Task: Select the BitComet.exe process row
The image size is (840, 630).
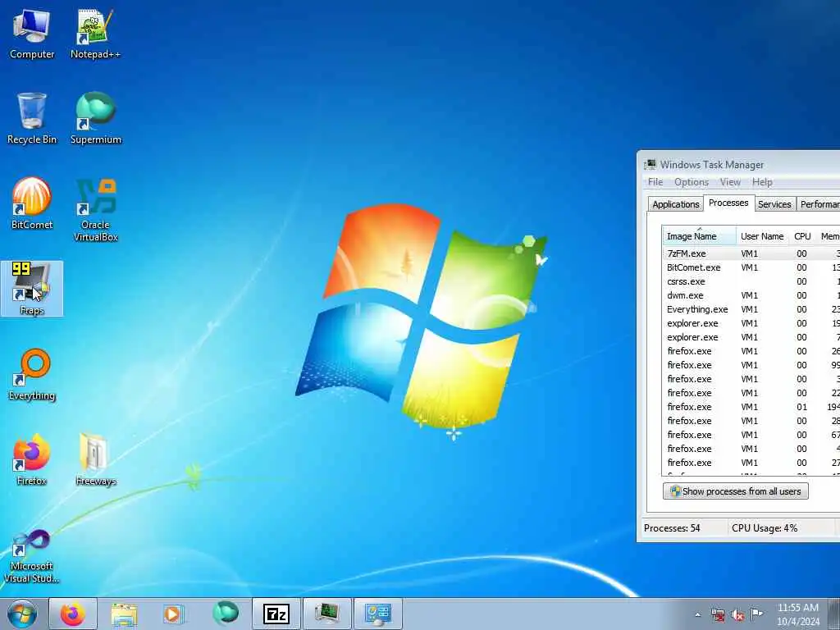Action: (x=751, y=267)
